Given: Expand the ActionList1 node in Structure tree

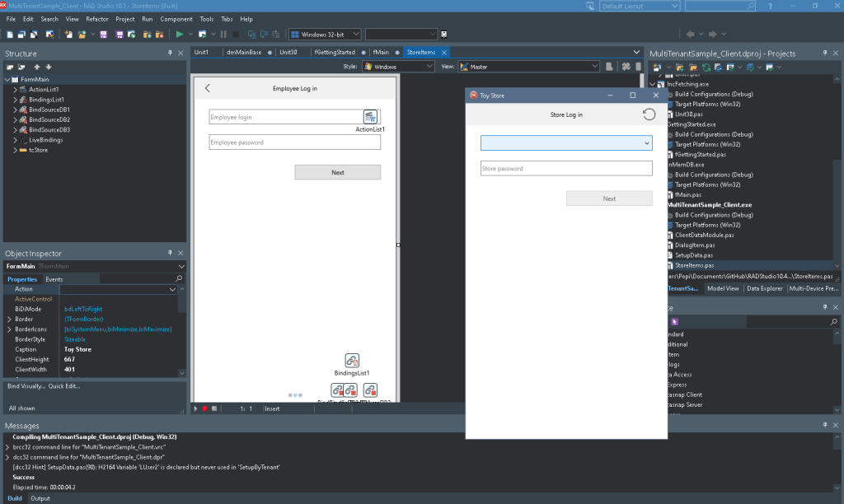Looking at the screenshot, I should tap(15, 90).
